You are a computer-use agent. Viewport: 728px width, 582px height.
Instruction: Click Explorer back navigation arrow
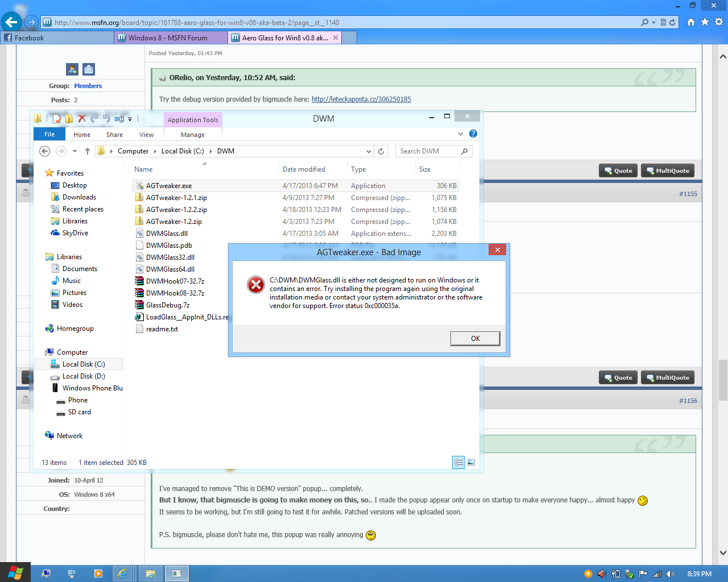(x=45, y=151)
